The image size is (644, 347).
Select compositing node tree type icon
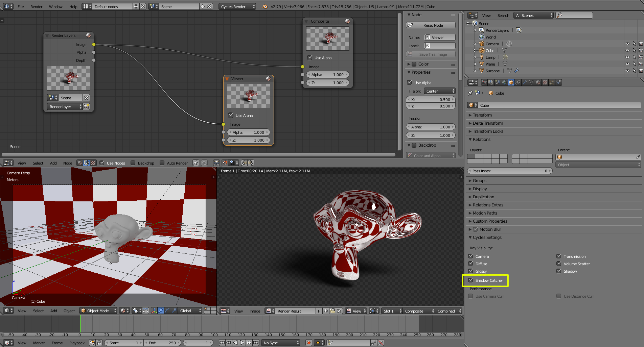pyautogui.click(x=86, y=163)
